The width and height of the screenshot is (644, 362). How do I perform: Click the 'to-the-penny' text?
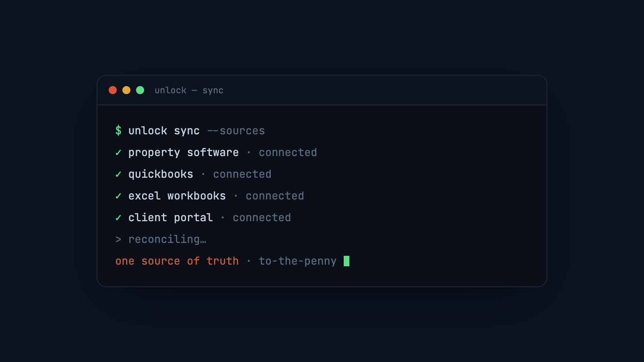pyautogui.click(x=297, y=261)
